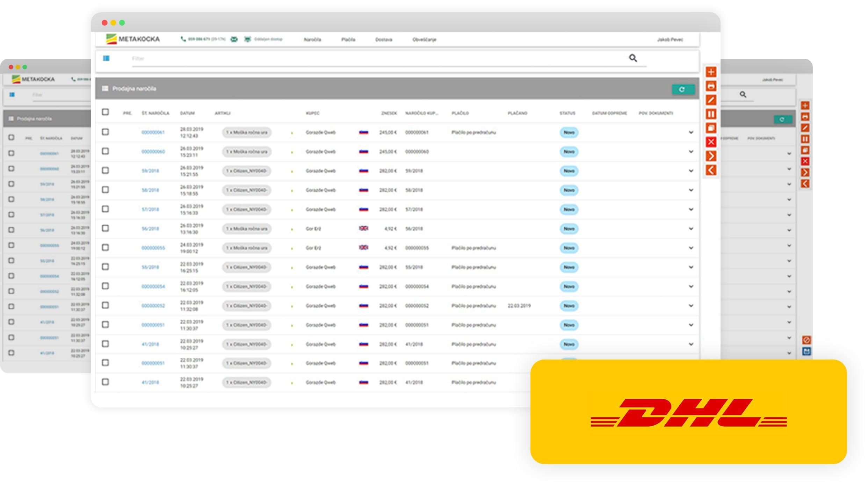Image resolution: width=868 pixels, height=485 pixels.
Task: Click the green remote access monitor icon
Action: pos(247,39)
